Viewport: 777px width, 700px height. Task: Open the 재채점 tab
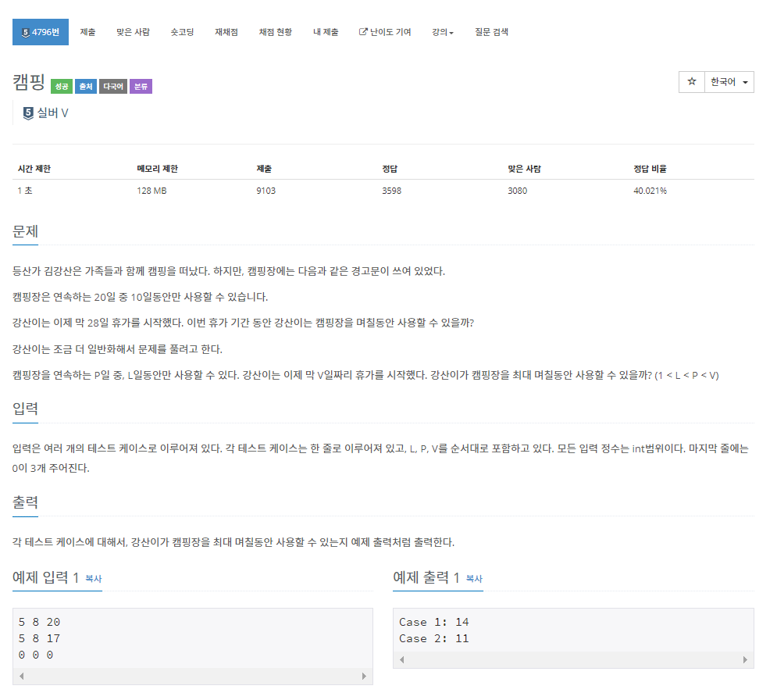226,32
